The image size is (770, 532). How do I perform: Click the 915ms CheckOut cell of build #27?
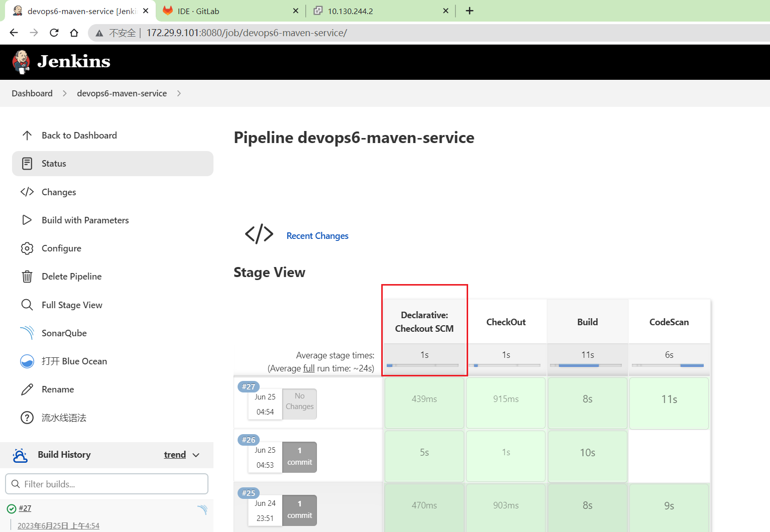(506, 403)
